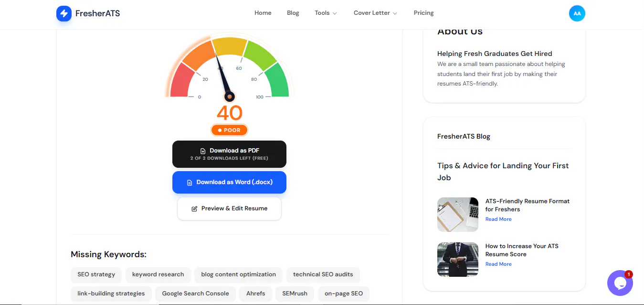Click the 'keyword research' keyword tag
This screenshot has height=305, width=644.
point(158,274)
